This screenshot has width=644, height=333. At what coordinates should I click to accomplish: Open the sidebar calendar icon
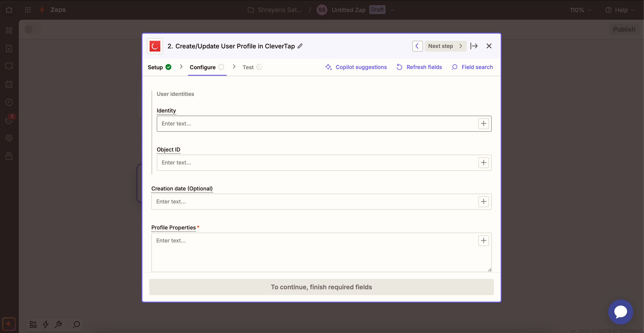click(x=9, y=84)
